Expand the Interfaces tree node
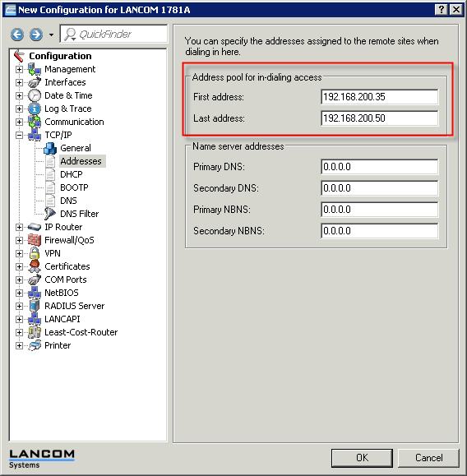The height and width of the screenshot is (476, 467). point(19,82)
